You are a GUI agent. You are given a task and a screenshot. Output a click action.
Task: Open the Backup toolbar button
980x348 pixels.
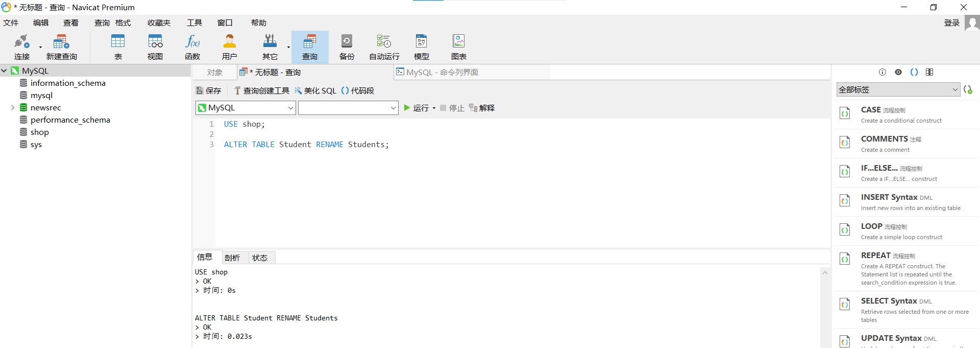click(x=347, y=47)
